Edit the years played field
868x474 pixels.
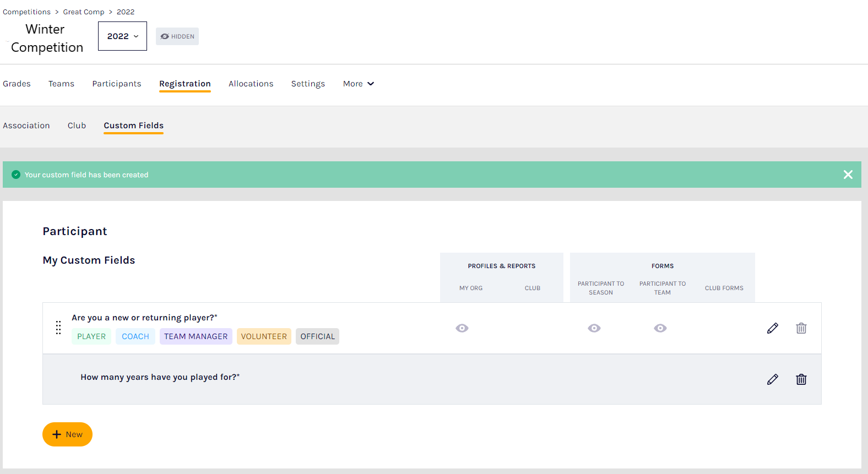click(x=772, y=379)
